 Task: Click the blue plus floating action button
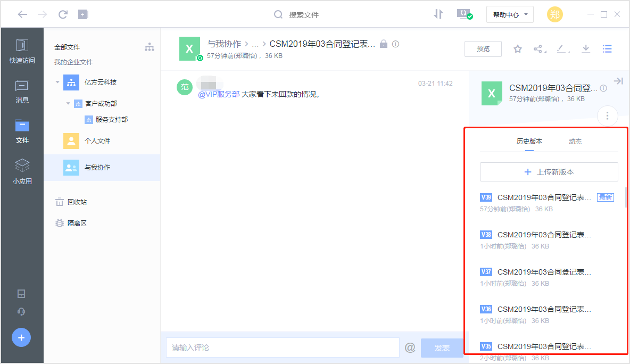(21, 337)
